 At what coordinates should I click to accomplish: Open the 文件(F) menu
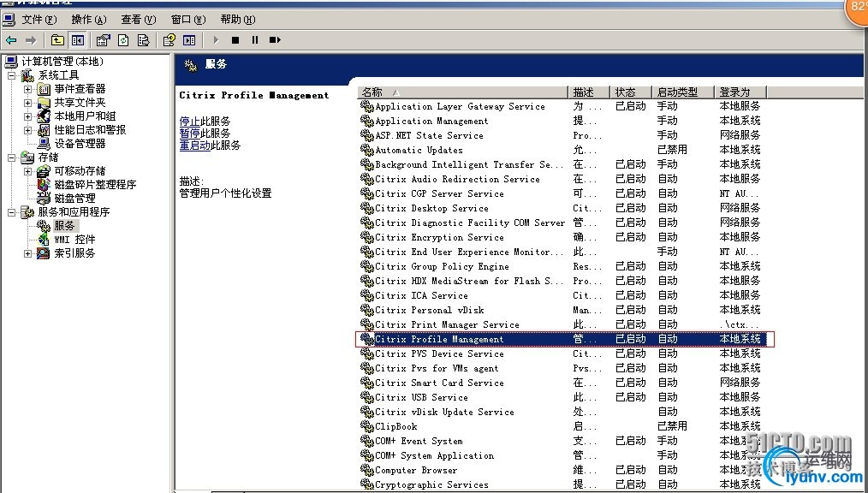[39, 20]
